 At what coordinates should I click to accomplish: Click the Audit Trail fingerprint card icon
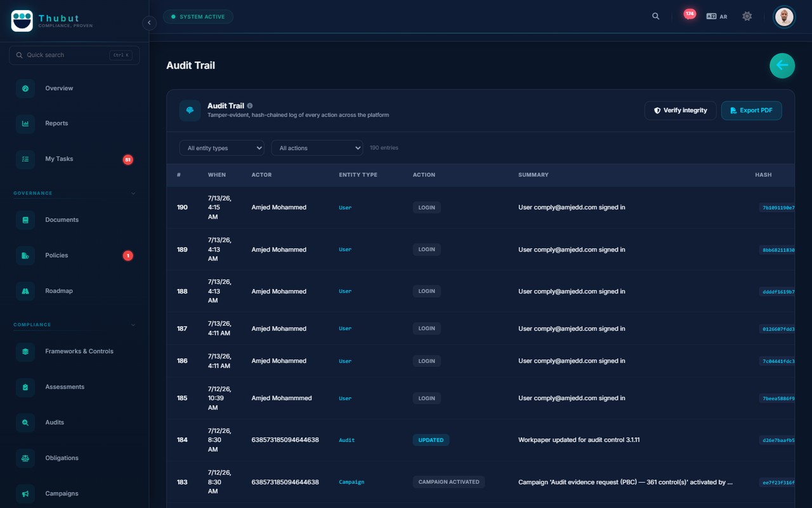tap(190, 110)
